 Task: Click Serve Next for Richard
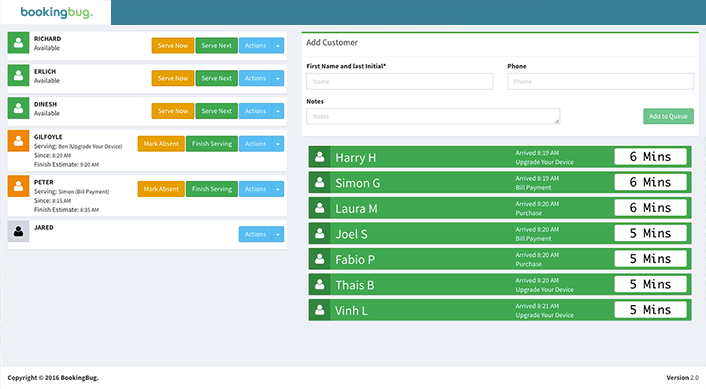217,45
